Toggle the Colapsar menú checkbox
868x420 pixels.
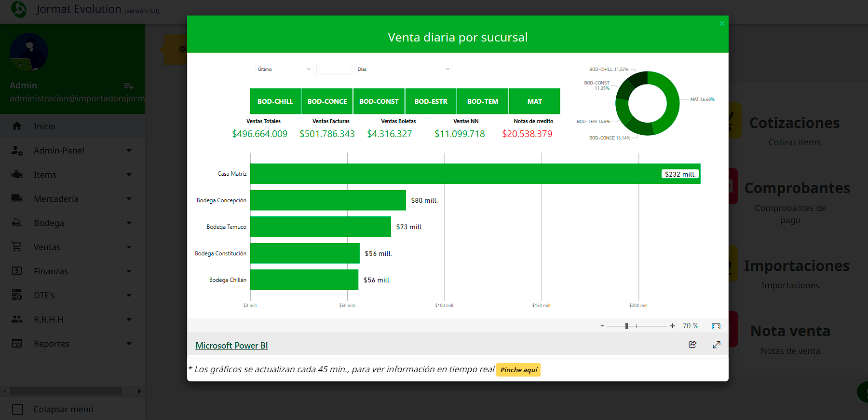18,409
